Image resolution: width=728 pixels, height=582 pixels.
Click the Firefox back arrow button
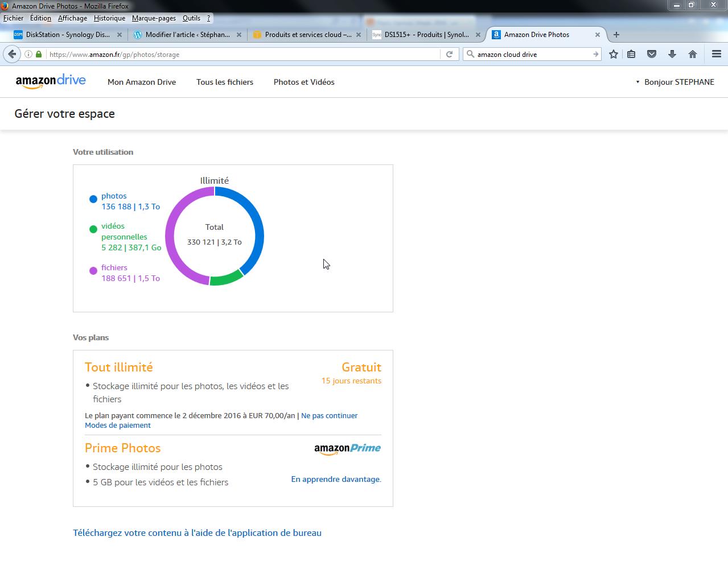pos(12,55)
